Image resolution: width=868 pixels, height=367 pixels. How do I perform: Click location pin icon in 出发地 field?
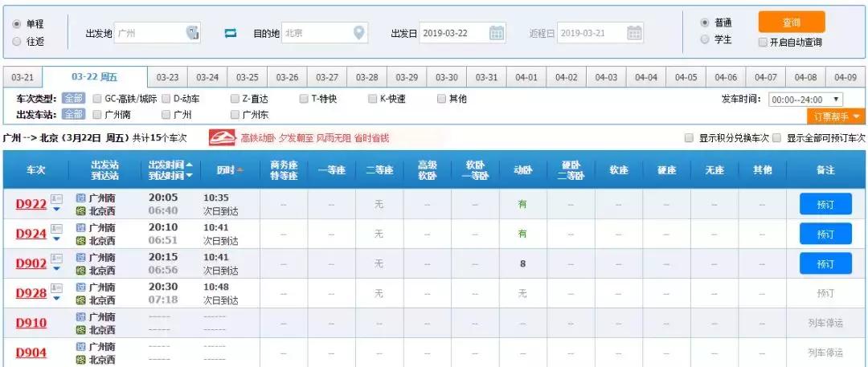192,33
